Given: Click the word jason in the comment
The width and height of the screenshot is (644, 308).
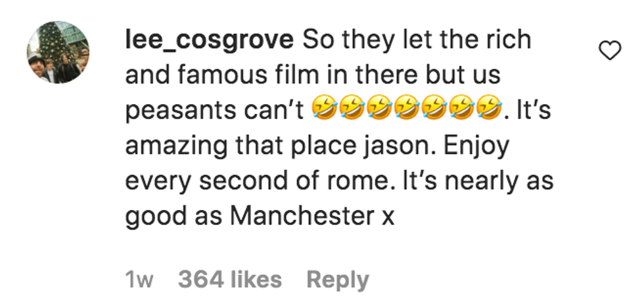Looking at the screenshot, I should [408, 147].
